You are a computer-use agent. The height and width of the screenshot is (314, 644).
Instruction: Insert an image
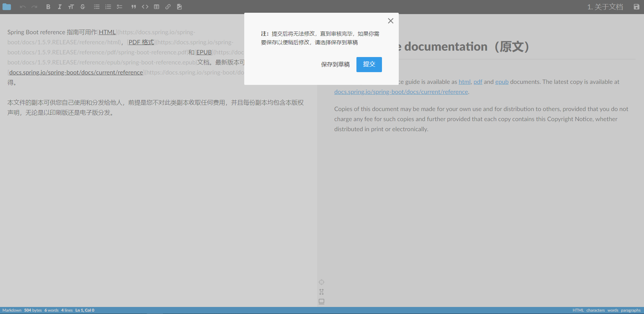(x=179, y=7)
